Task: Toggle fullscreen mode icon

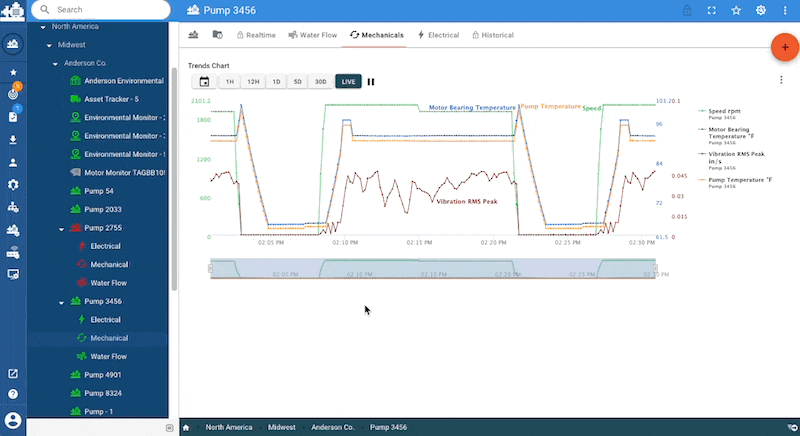Action: tap(711, 11)
